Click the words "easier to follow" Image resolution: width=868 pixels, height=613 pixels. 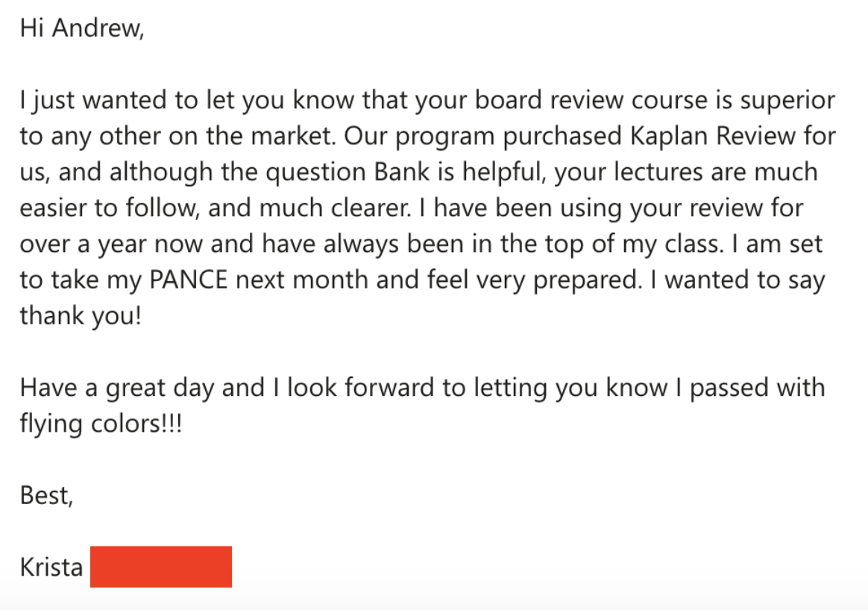point(109,207)
